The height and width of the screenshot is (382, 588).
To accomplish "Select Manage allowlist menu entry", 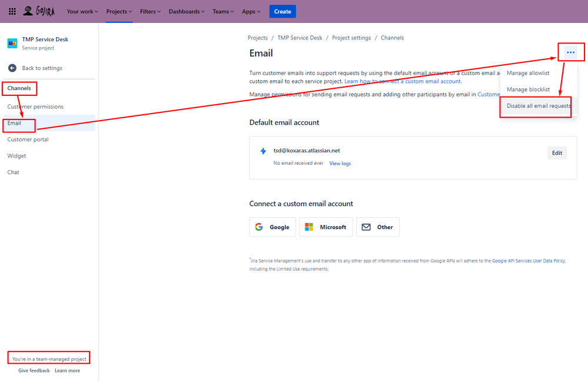I will [x=539, y=73].
